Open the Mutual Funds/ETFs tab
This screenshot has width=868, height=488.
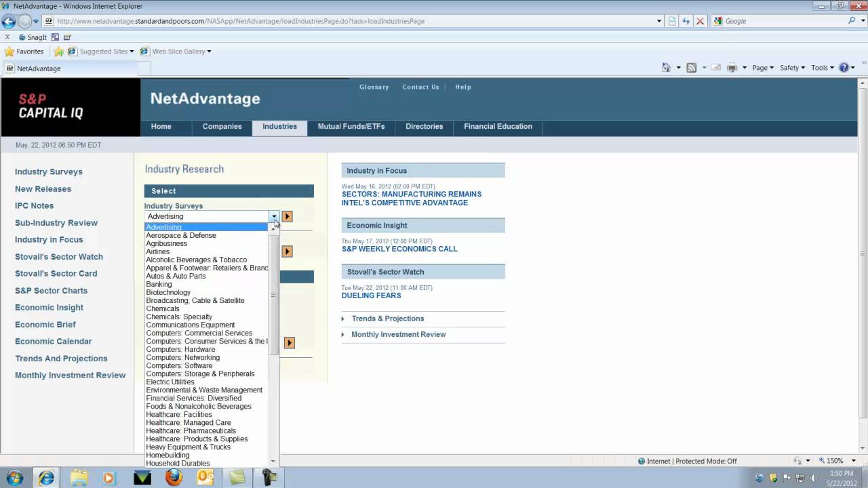pyautogui.click(x=351, y=127)
